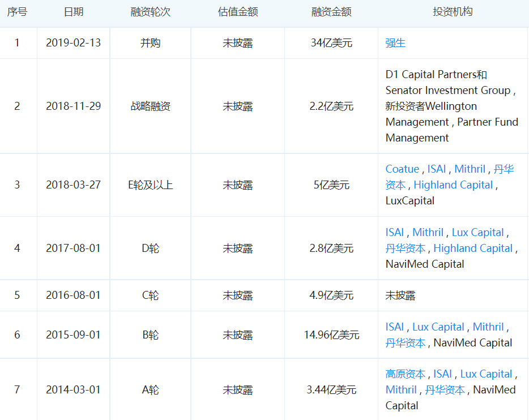
Task: Open the 强生 investor link
Action: tap(395, 43)
